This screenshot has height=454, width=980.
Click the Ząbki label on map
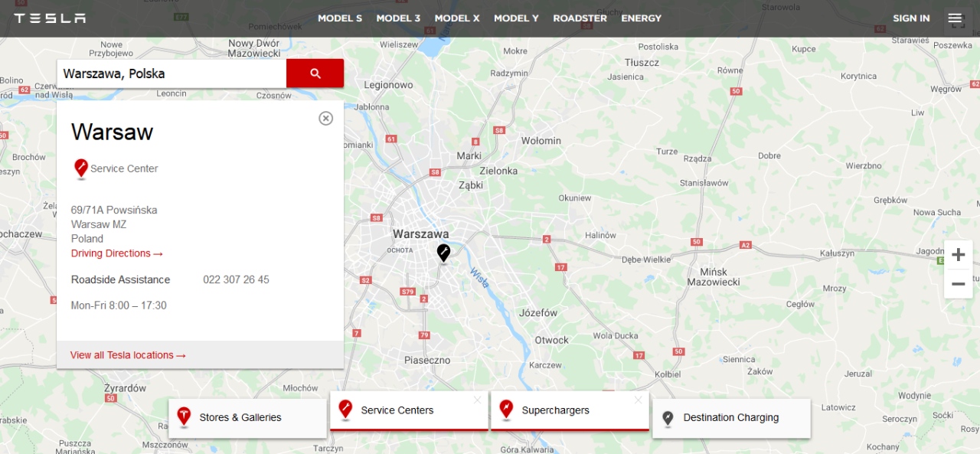[x=471, y=185]
